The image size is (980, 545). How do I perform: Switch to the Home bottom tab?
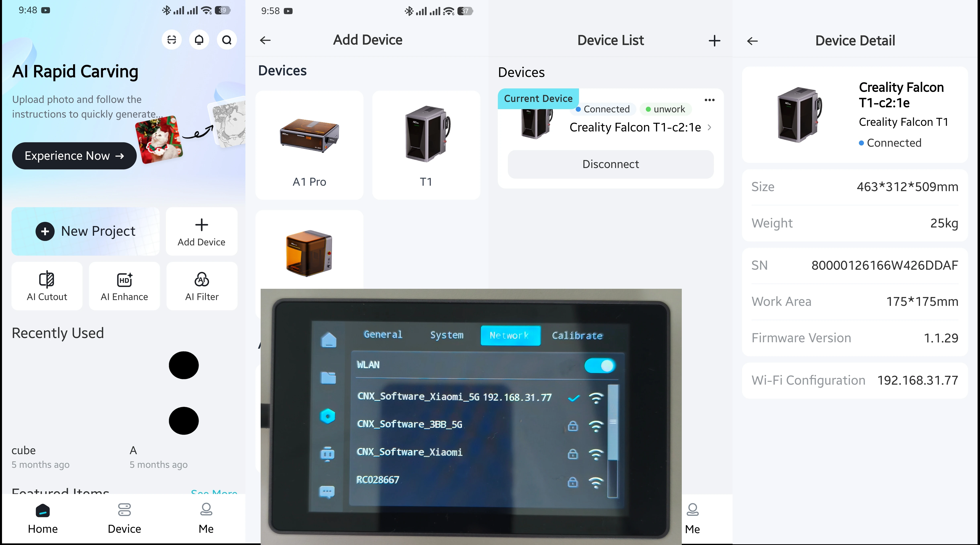(x=43, y=519)
